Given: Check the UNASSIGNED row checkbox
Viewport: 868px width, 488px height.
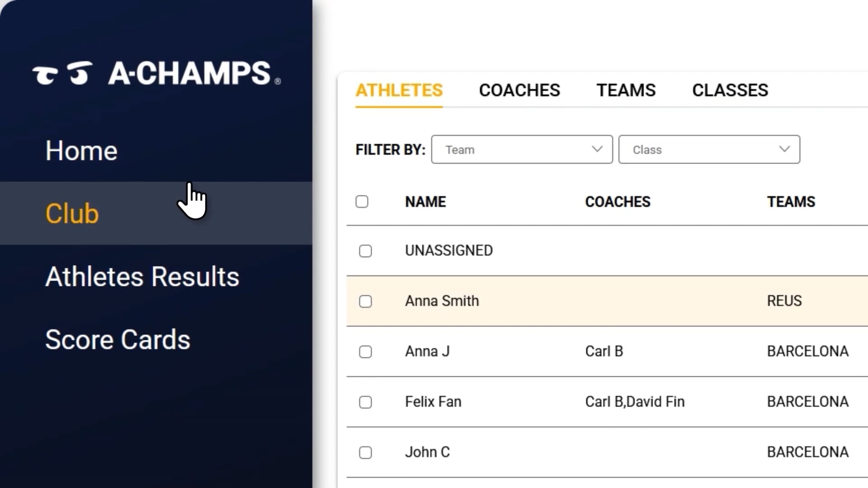Looking at the screenshot, I should click(365, 251).
